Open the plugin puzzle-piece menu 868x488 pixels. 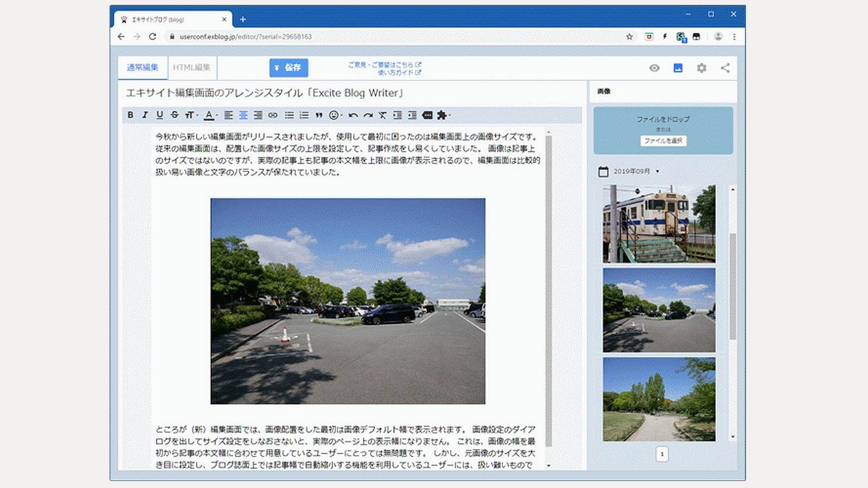pyautogui.click(x=443, y=115)
